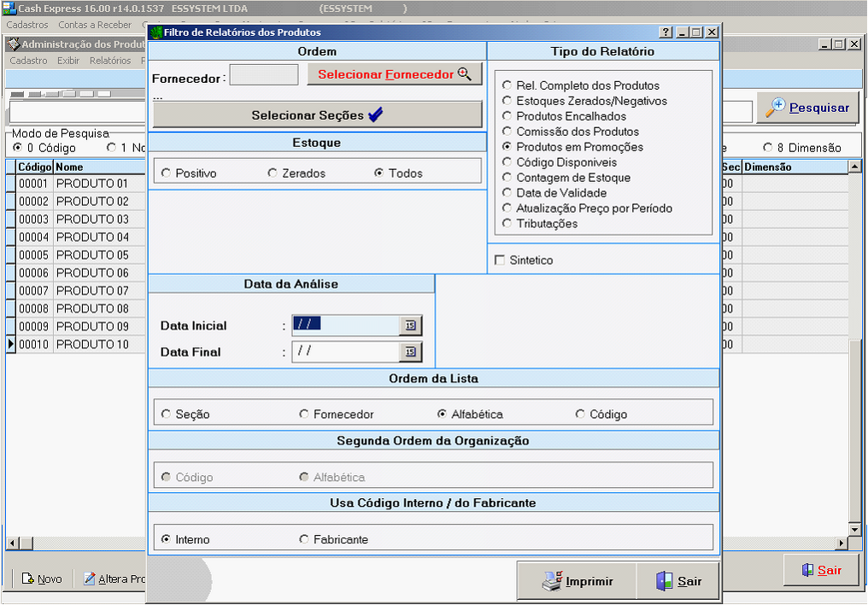Click the Altera Produto edit icon
The width and height of the screenshot is (868, 605).
(90, 579)
